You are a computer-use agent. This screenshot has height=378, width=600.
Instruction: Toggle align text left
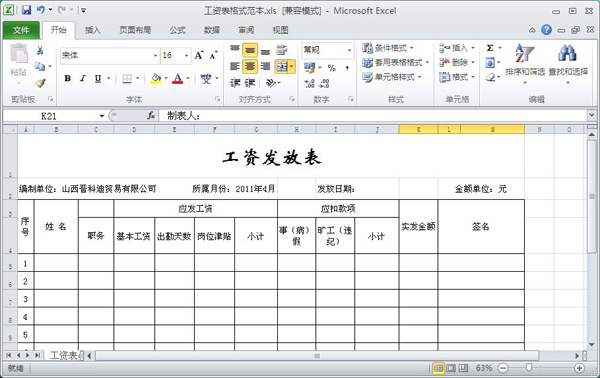tap(235, 66)
